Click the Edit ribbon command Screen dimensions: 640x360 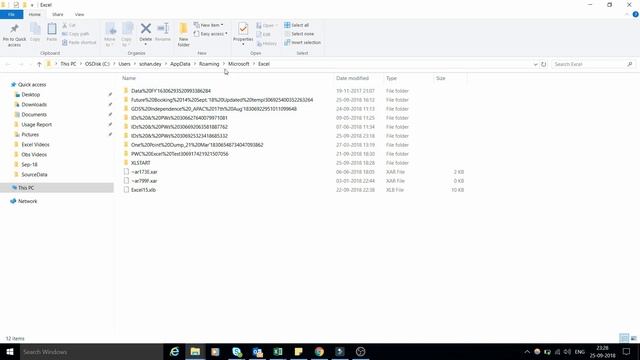click(x=263, y=34)
